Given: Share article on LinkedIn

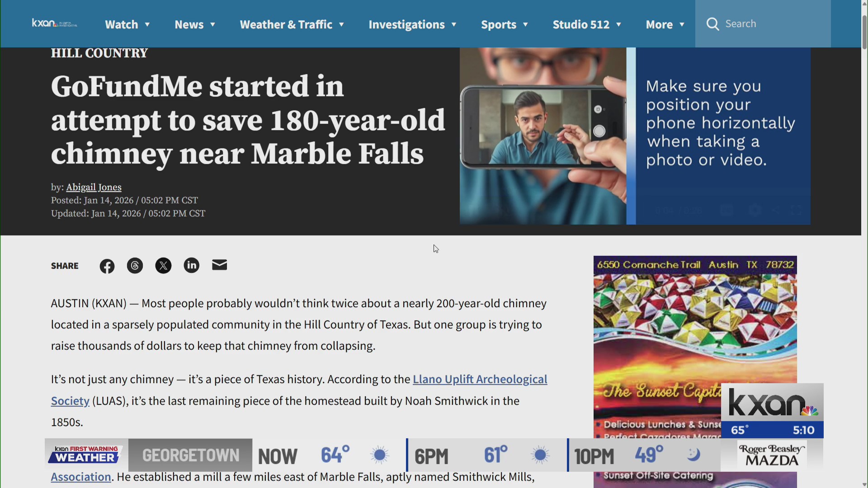Looking at the screenshot, I should pyautogui.click(x=191, y=265).
